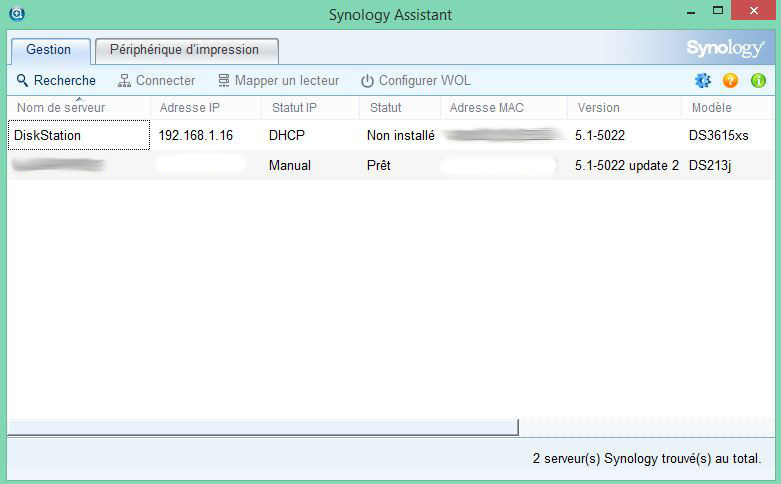Close the Synology Assistant window
The image size is (781, 484).
coord(754,10)
